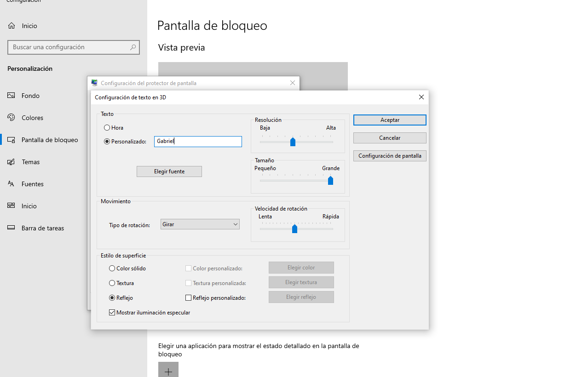Click the Barra de tareas icon
The width and height of the screenshot is (588, 377).
[x=12, y=228]
